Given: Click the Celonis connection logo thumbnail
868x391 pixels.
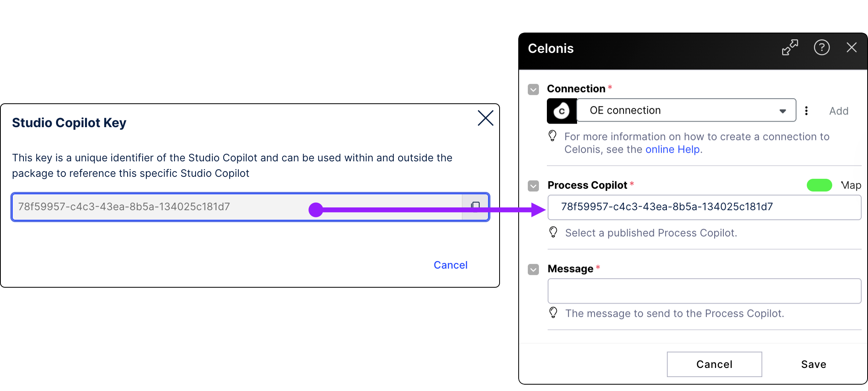Looking at the screenshot, I should tap(562, 110).
